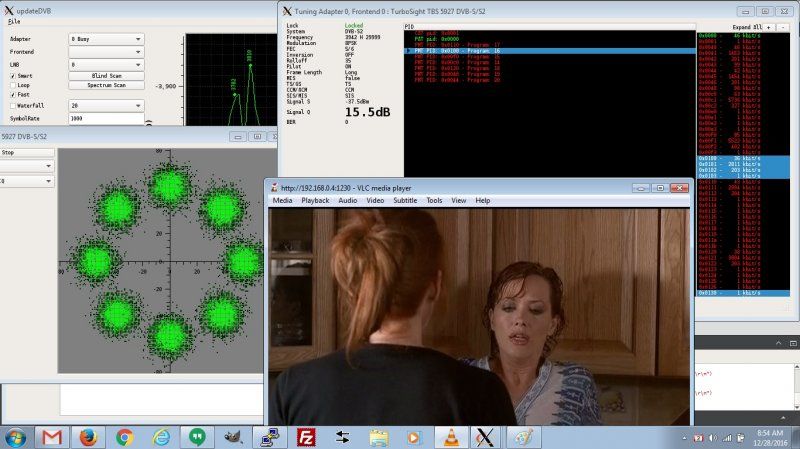Open the VLC Video menu
This screenshot has height=449, width=800.
[375, 201]
